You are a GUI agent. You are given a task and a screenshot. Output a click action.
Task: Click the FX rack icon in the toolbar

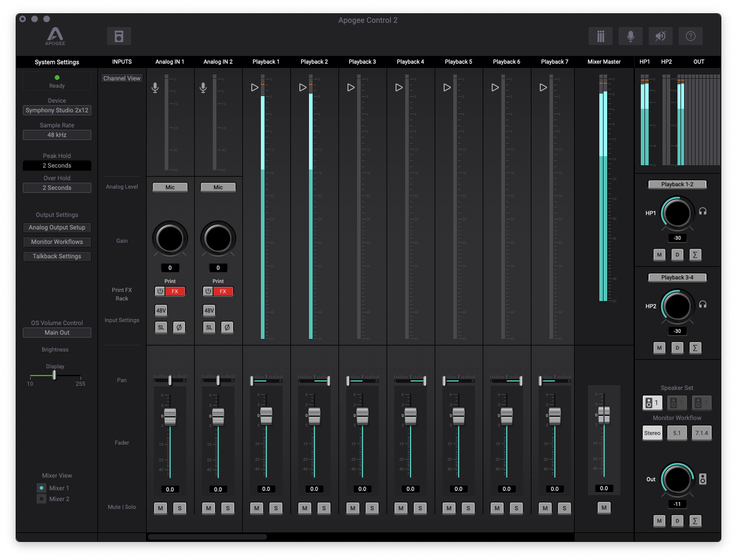pos(119,36)
